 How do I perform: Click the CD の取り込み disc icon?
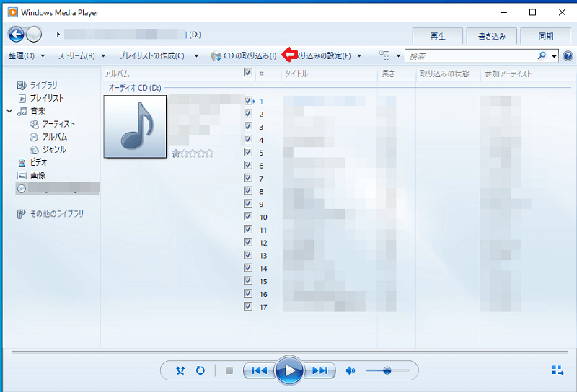coord(216,56)
